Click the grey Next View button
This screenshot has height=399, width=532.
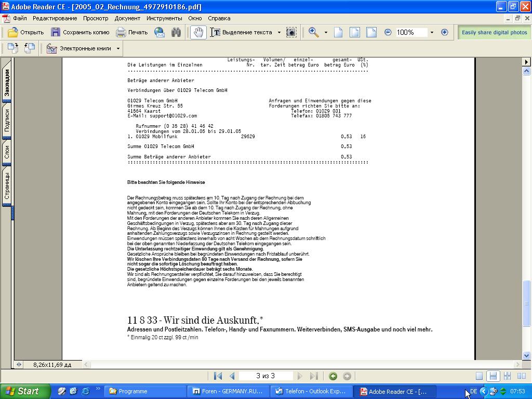point(347,376)
